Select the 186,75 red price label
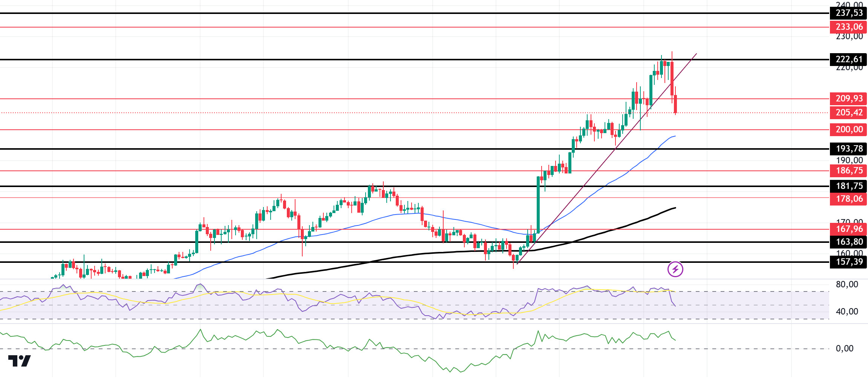 tap(848, 171)
